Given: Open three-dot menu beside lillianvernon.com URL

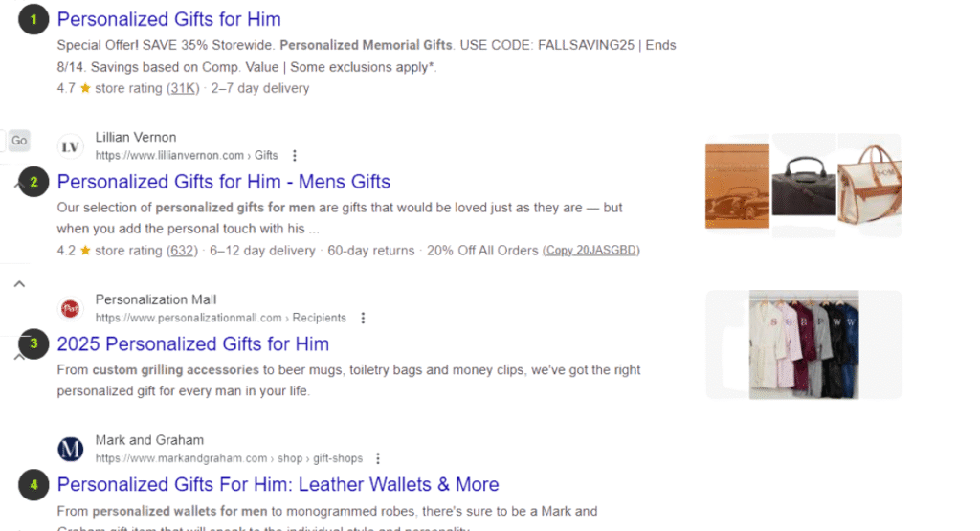Looking at the screenshot, I should [295, 156].
